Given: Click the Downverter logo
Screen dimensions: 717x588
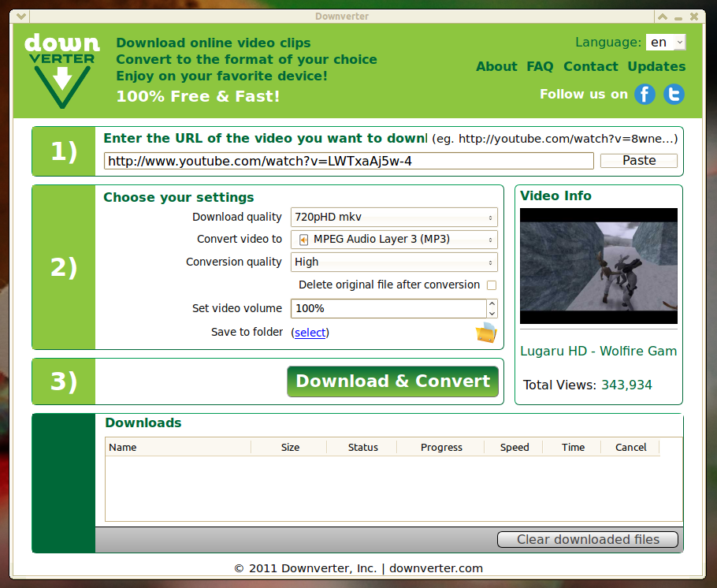Looking at the screenshot, I should tap(61, 71).
